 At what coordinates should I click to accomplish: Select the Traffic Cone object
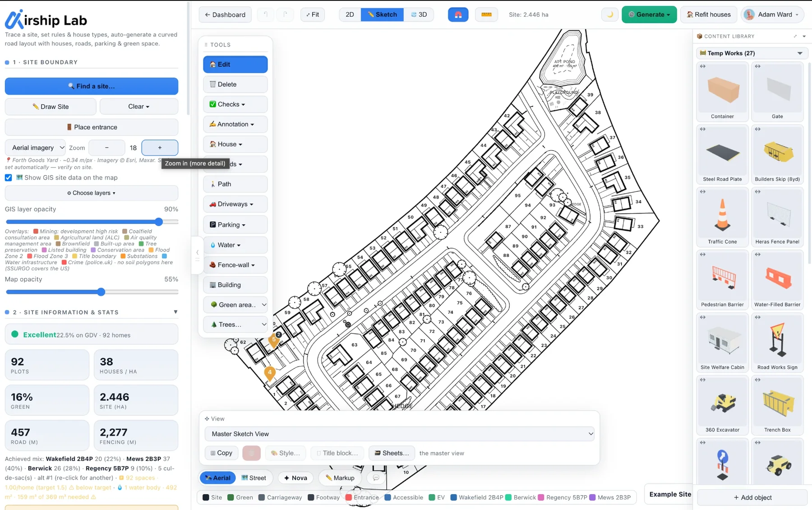(722, 217)
